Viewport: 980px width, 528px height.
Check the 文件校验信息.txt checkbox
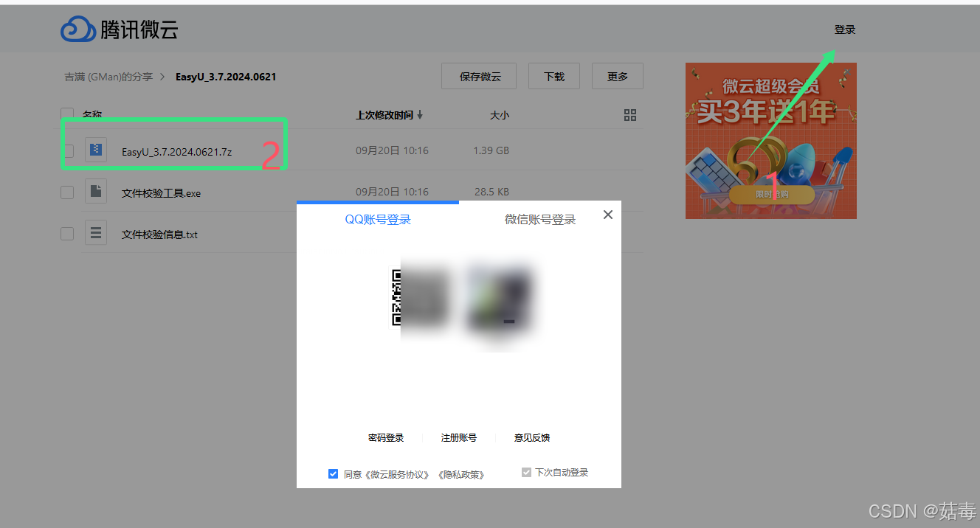(x=67, y=234)
